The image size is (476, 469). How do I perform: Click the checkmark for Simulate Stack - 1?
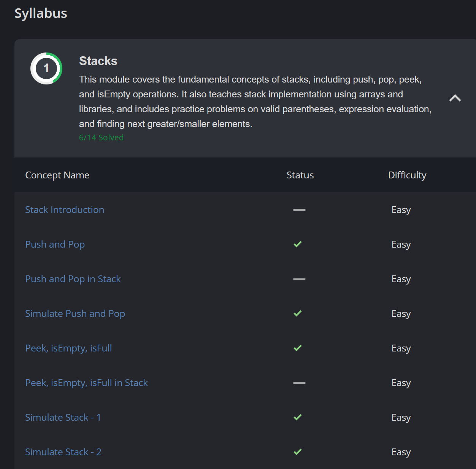[x=298, y=417]
